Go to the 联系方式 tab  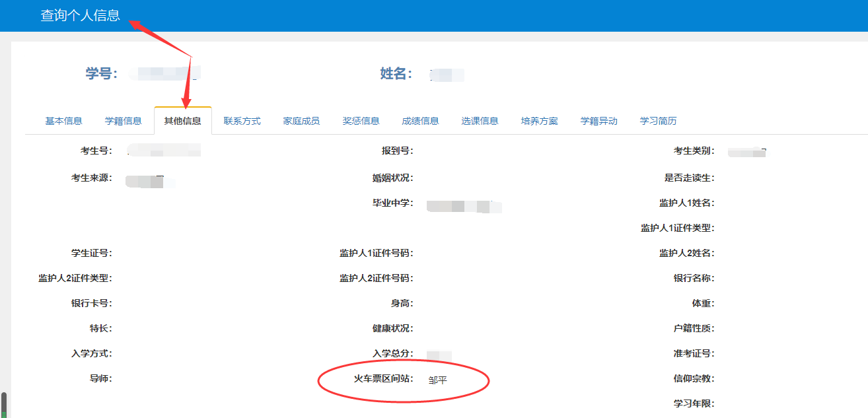coord(242,121)
